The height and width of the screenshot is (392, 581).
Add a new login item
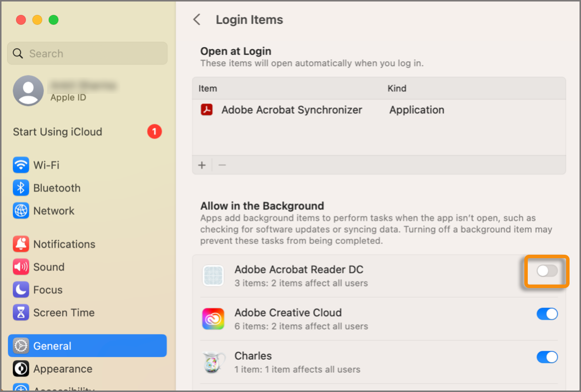point(202,165)
